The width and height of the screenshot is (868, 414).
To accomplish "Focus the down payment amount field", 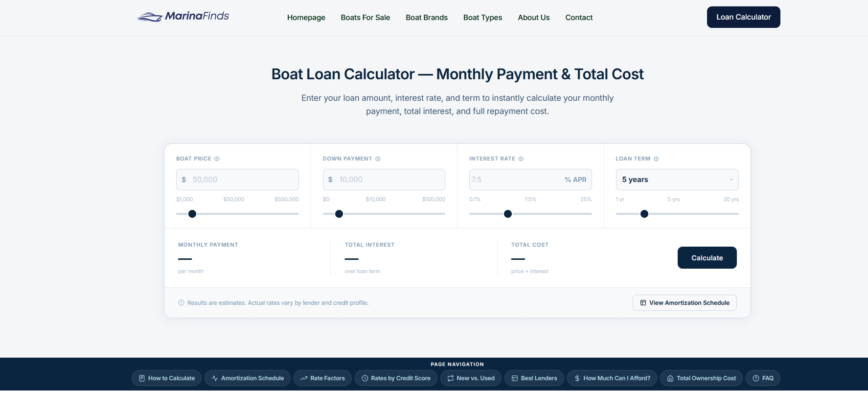I will pyautogui.click(x=384, y=180).
